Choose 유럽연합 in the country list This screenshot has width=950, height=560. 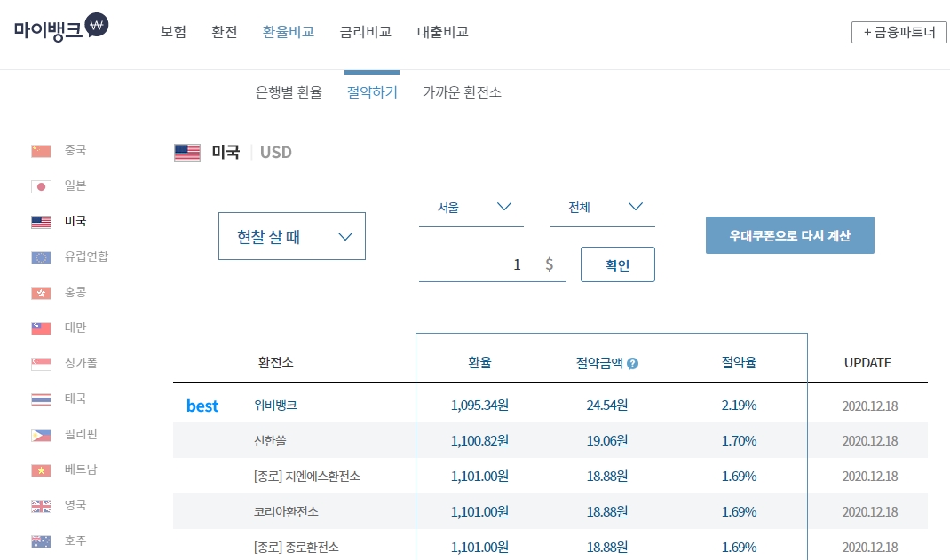pyautogui.click(x=87, y=256)
